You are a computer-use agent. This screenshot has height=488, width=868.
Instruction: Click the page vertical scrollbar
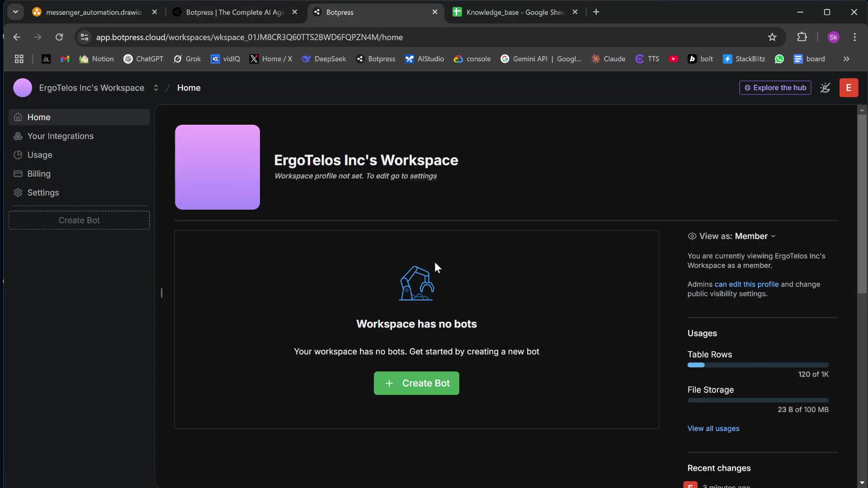pos(862,203)
